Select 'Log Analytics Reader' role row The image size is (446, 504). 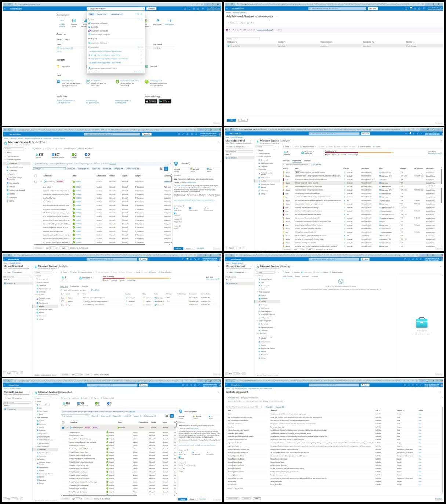[x=333, y=446]
